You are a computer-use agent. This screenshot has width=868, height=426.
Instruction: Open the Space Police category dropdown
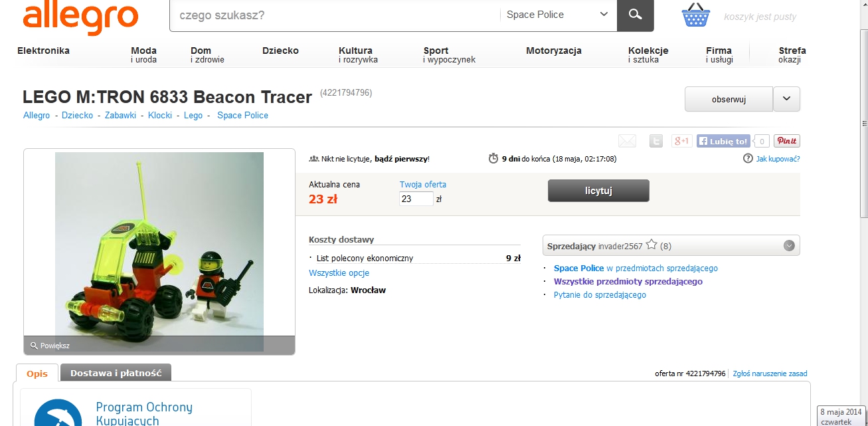pos(557,15)
